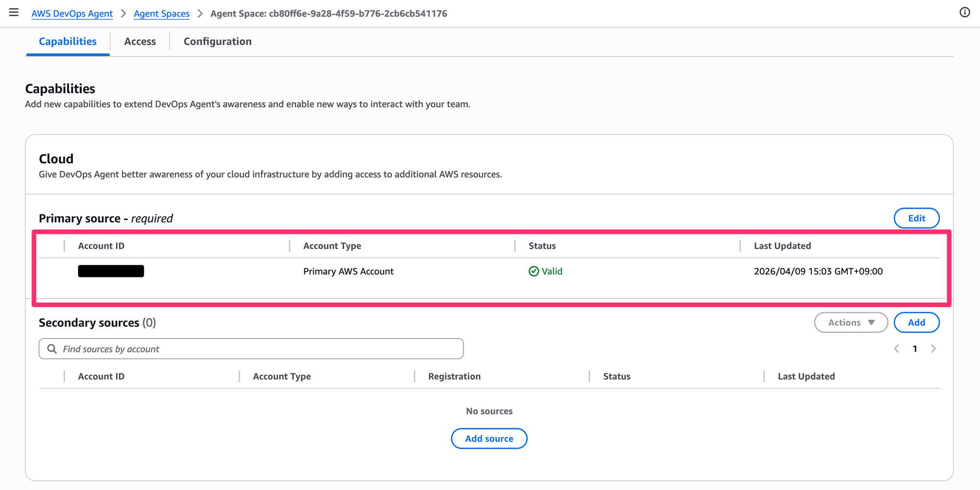Screen dimensions: 980x490
Task: Go to previous page of secondary sources
Action: 897,349
